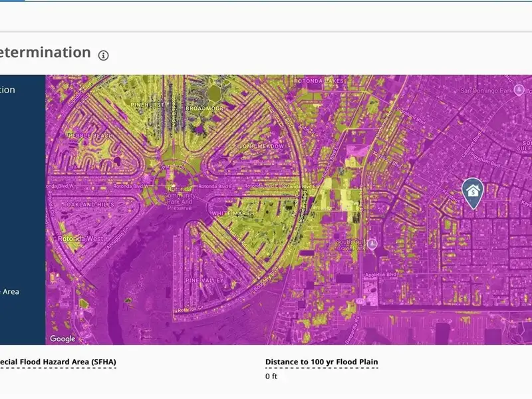Screen dimensions: 532x399
Task: Click the info icon beside the Determination heading
Action: coord(103,55)
